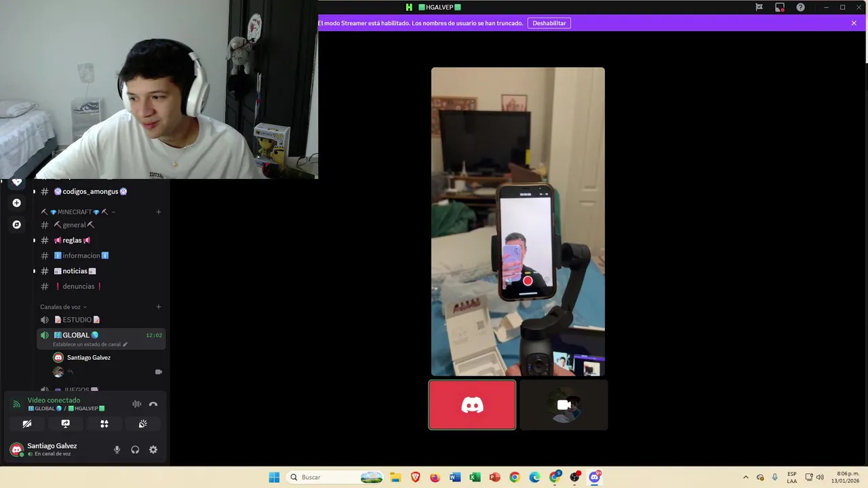Show hidden system tray icons chevron
Viewport: 868px width, 488px height.
[x=746, y=477]
